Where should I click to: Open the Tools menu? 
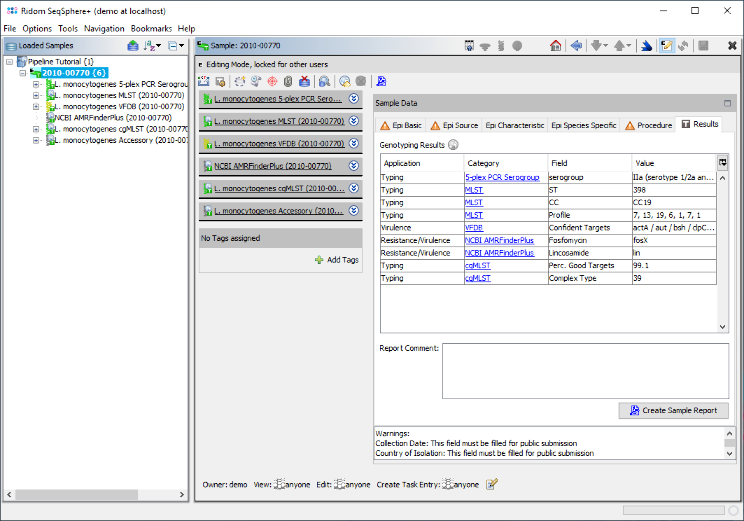(x=68, y=28)
